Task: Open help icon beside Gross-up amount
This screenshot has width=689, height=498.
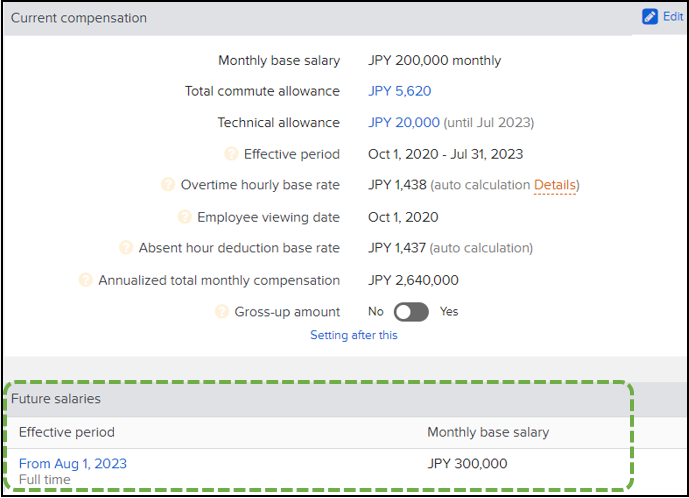Action: (222, 312)
